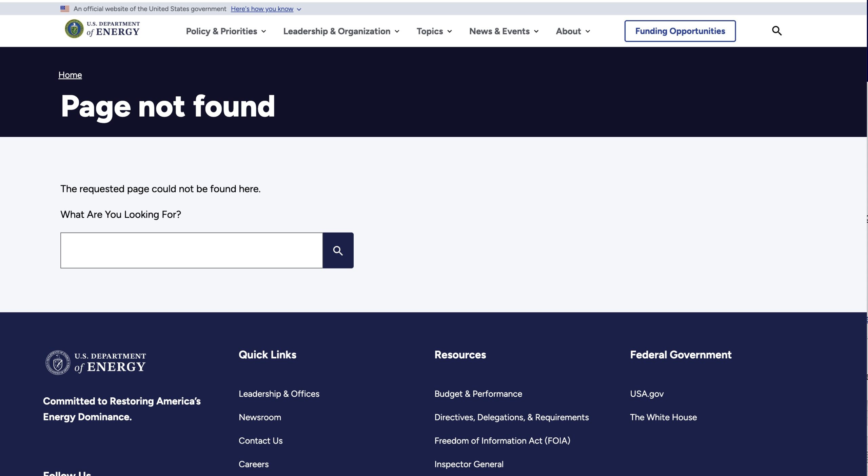The height and width of the screenshot is (476, 868).
Task: Open the Inspector General link
Action: pyautogui.click(x=469, y=464)
